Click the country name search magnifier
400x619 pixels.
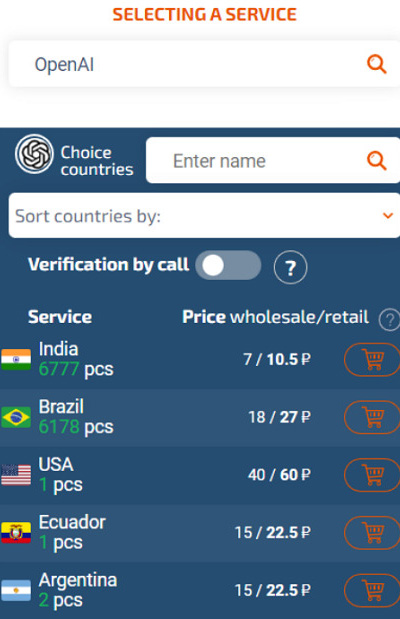coord(376,161)
